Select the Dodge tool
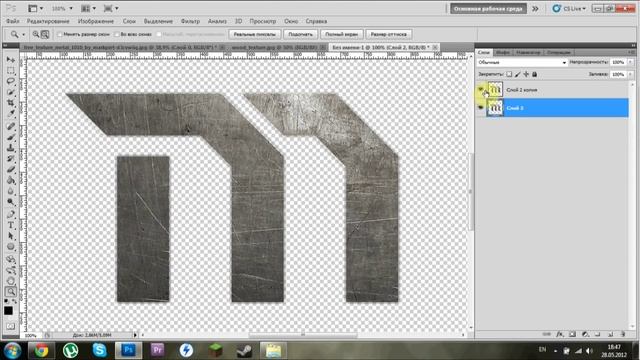 pos(10,202)
